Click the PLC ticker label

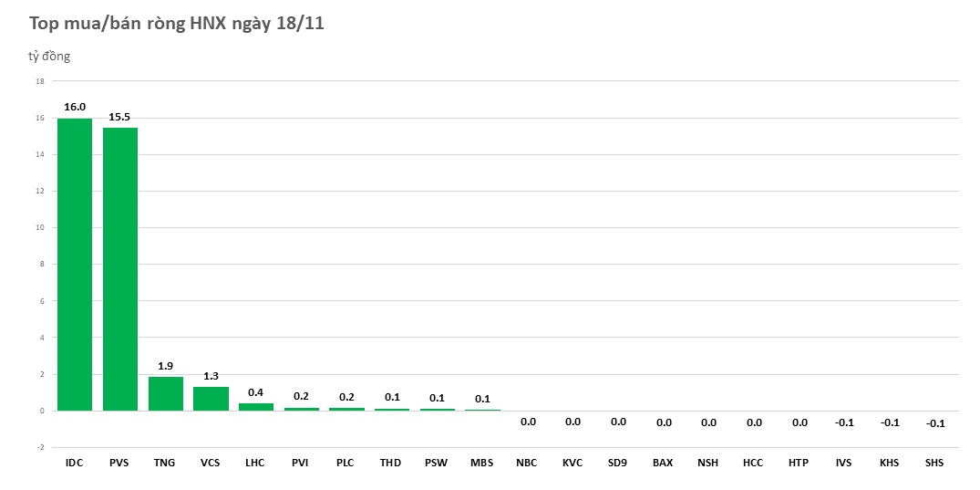[346, 463]
